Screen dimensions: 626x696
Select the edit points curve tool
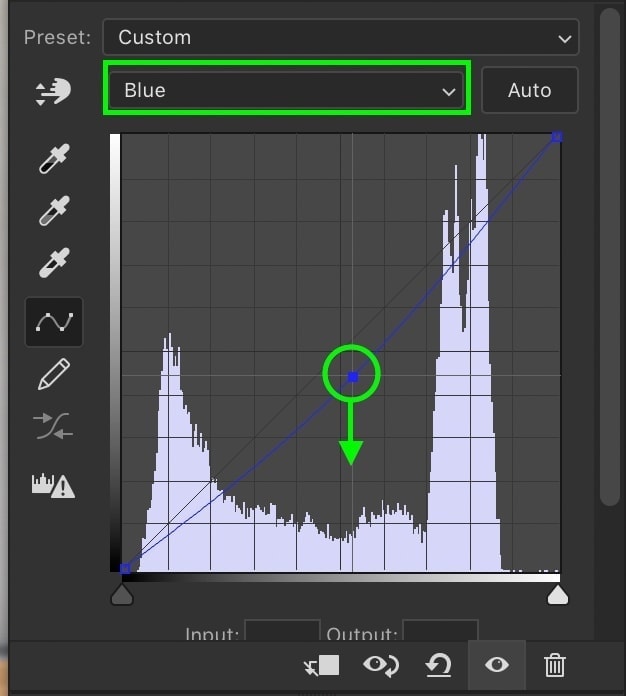54,322
